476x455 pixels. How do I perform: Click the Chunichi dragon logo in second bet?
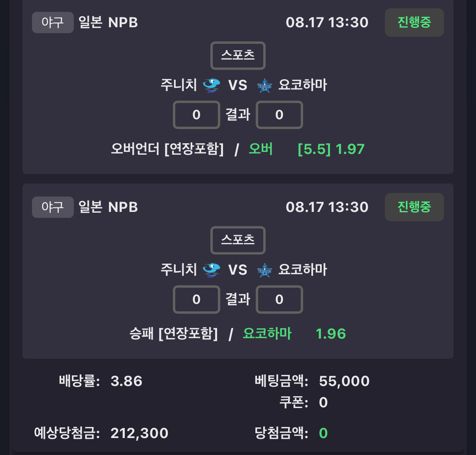coord(211,270)
